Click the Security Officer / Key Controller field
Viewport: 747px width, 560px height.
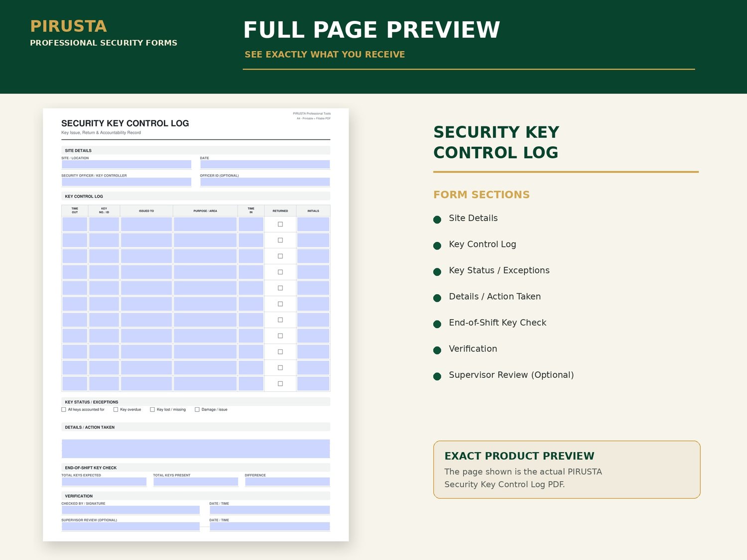[x=126, y=182]
